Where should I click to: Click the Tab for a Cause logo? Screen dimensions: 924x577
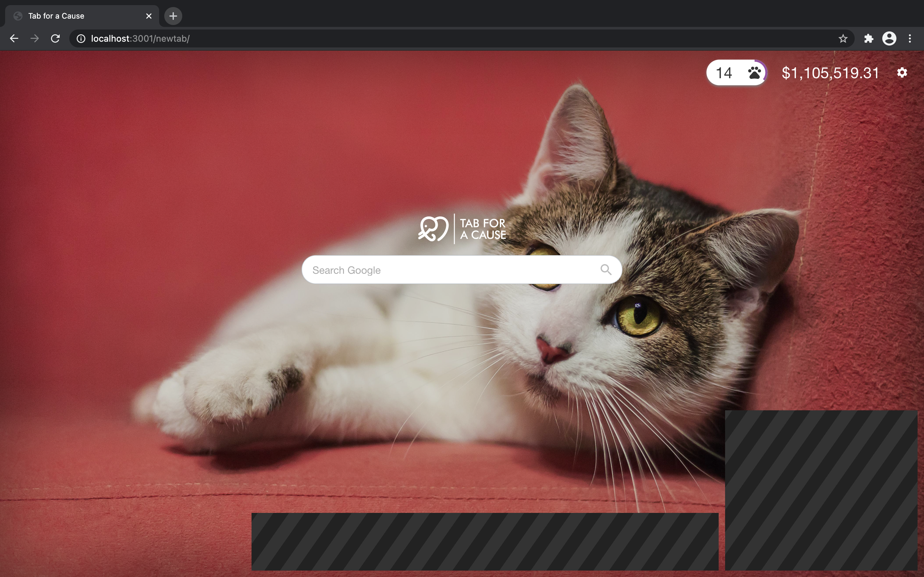click(x=462, y=229)
